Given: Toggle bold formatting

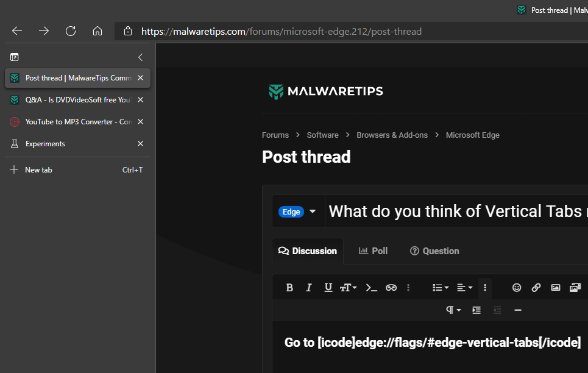Looking at the screenshot, I should (x=289, y=288).
